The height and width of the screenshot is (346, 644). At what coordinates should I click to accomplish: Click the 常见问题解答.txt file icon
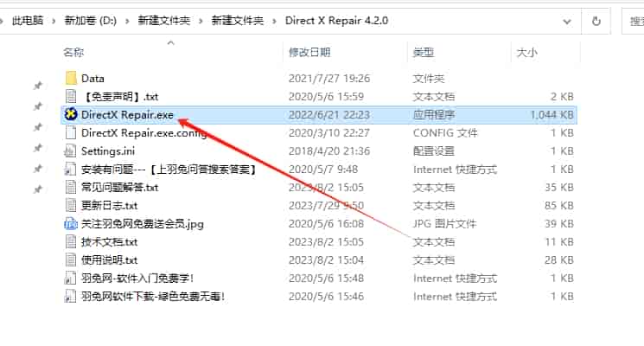point(71,187)
